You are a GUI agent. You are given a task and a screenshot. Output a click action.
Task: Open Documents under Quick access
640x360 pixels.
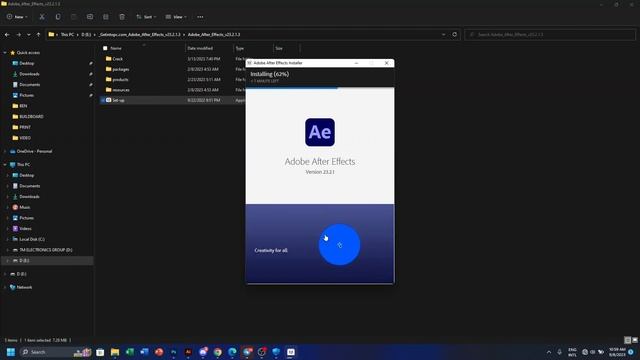coord(30,84)
